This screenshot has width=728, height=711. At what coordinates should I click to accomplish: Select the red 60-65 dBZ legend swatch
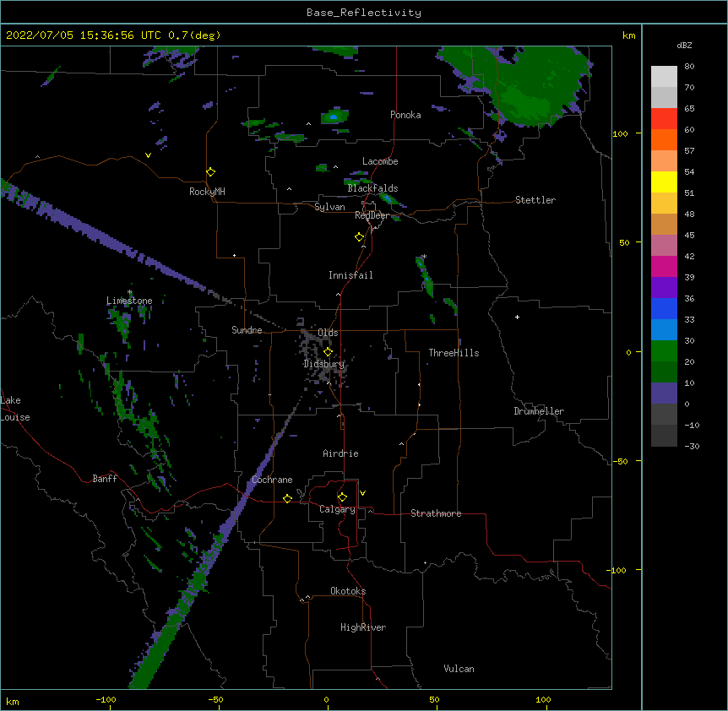pyautogui.click(x=664, y=119)
